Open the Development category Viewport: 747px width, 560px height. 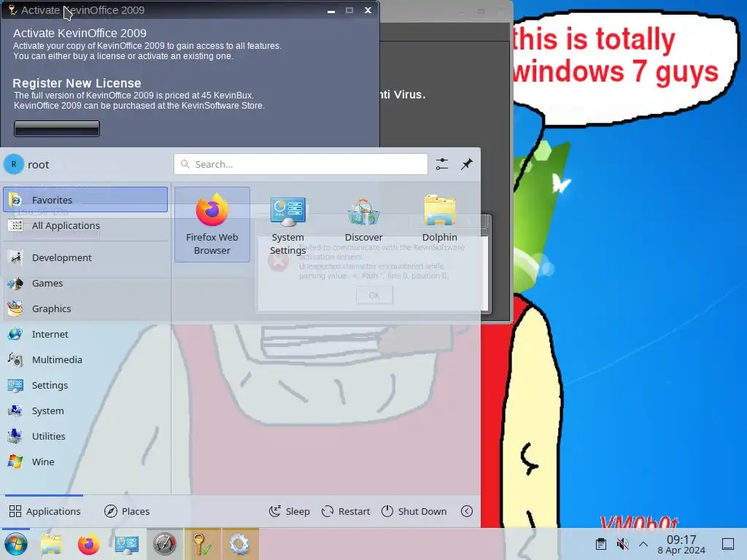pyautogui.click(x=85, y=257)
